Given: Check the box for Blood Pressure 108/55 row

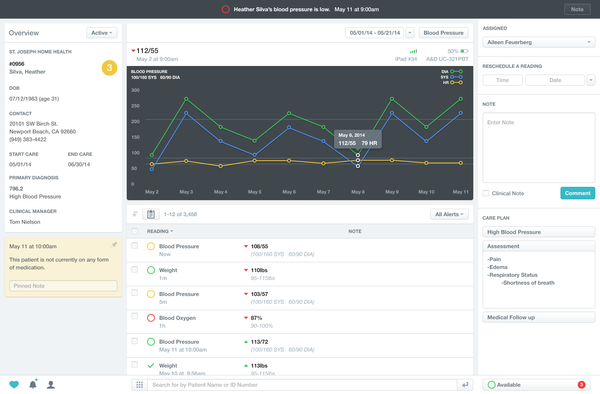Looking at the screenshot, I should point(134,246).
